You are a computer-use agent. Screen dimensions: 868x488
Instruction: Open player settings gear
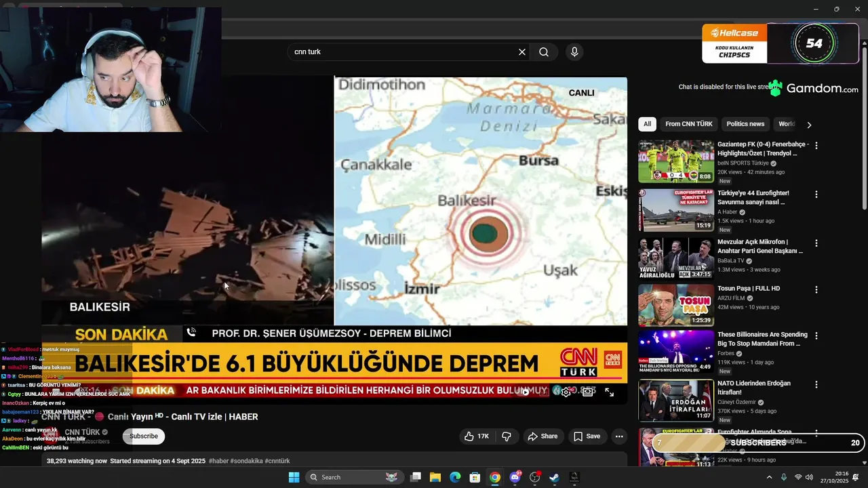coord(566,392)
